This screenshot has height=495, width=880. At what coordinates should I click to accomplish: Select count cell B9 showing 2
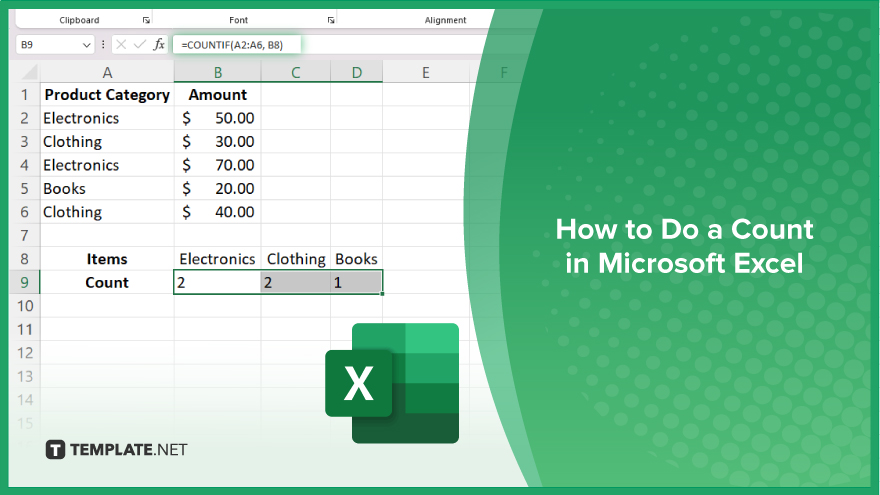point(218,282)
